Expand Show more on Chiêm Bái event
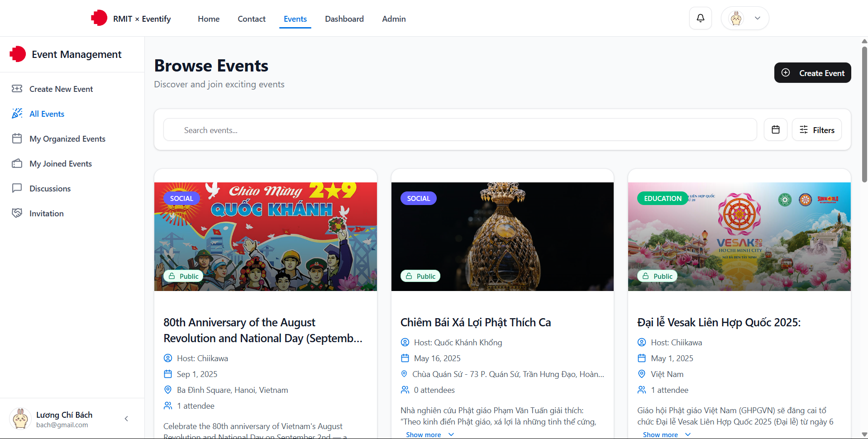868x439 pixels. point(429,434)
